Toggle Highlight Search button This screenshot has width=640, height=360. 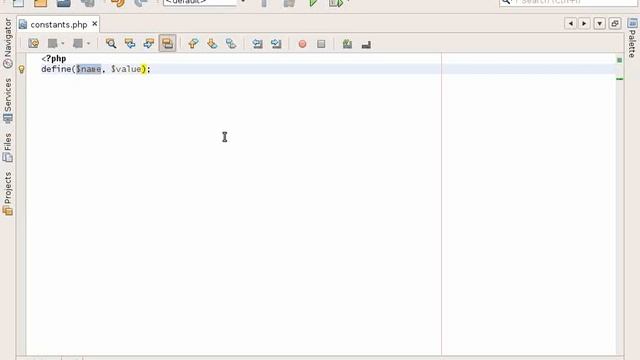tap(167, 43)
